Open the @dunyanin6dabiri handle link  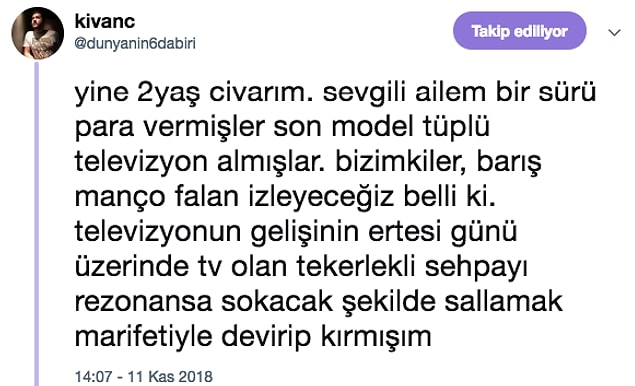(135, 44)
